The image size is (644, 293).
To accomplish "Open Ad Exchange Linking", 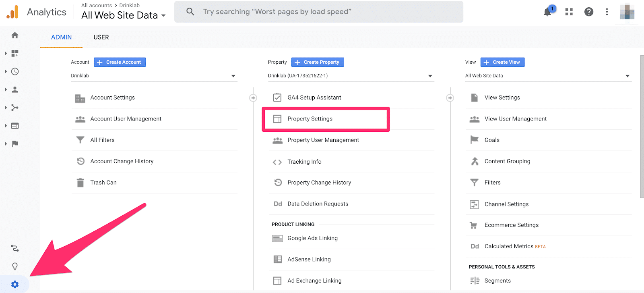I will point(352,281).
